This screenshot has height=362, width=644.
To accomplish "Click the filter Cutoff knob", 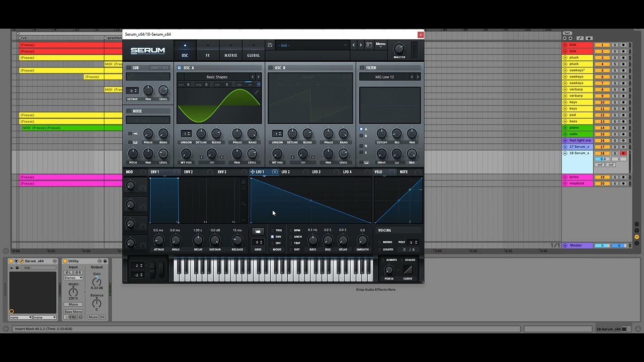I will pyautogui.click(x=381, y=133).
